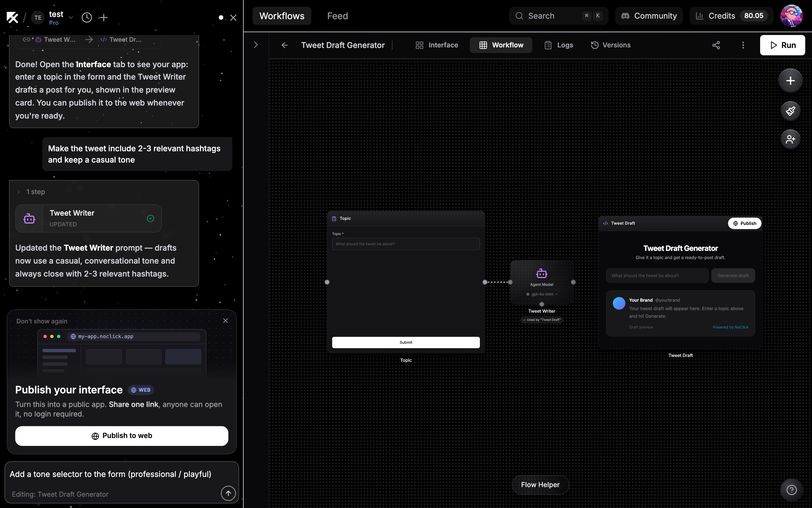Click the Tweet Draft code icon

606,224
